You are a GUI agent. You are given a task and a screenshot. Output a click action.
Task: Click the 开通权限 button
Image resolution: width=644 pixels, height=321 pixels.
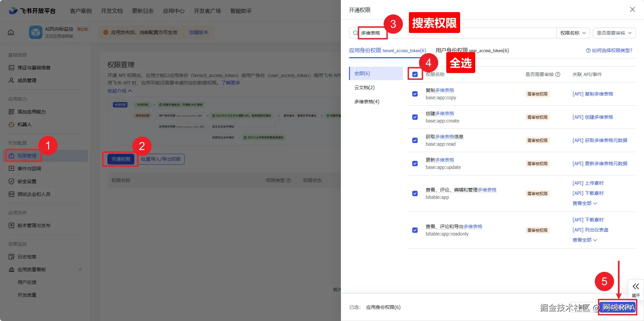(121, 159)
